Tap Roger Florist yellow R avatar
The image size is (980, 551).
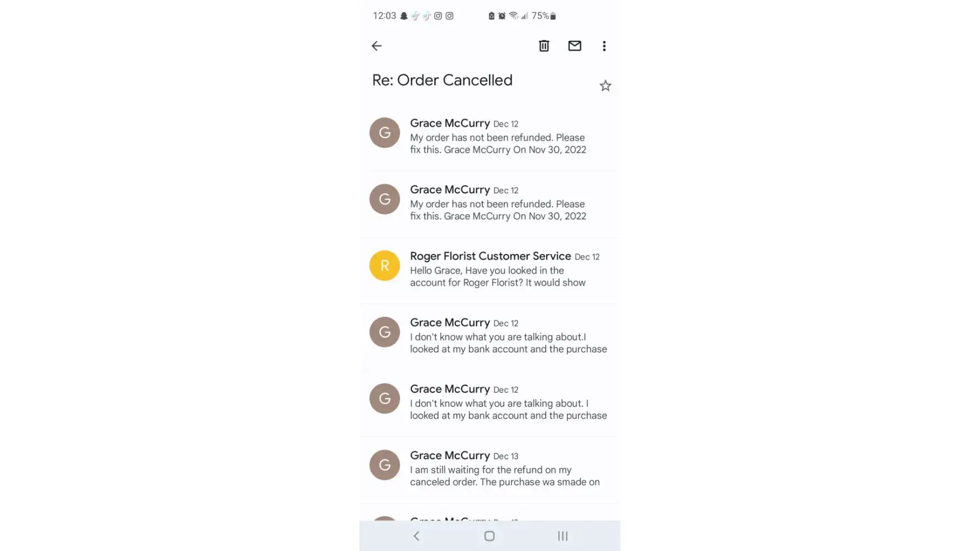coord(385,266)
